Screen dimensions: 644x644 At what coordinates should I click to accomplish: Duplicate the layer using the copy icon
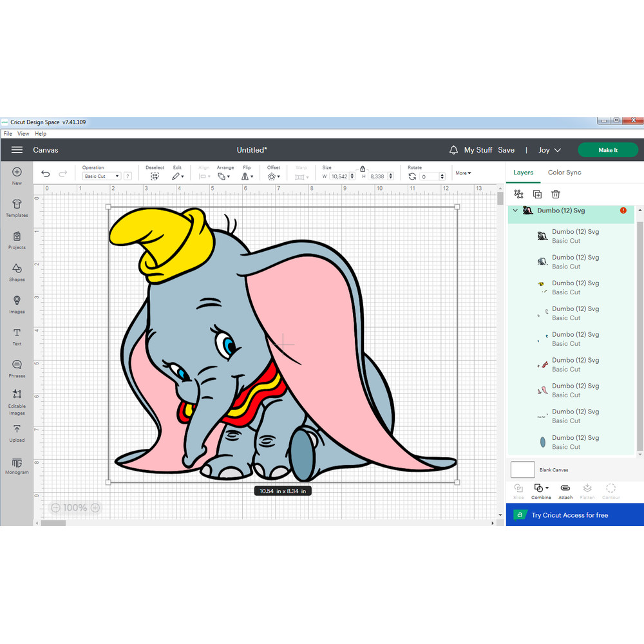pos(536,193)
